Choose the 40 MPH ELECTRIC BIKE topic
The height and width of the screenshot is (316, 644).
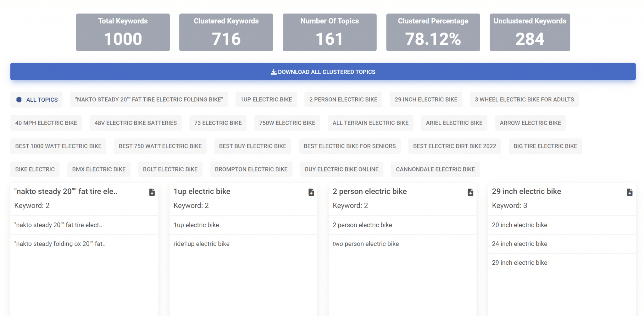click(46, 123)
